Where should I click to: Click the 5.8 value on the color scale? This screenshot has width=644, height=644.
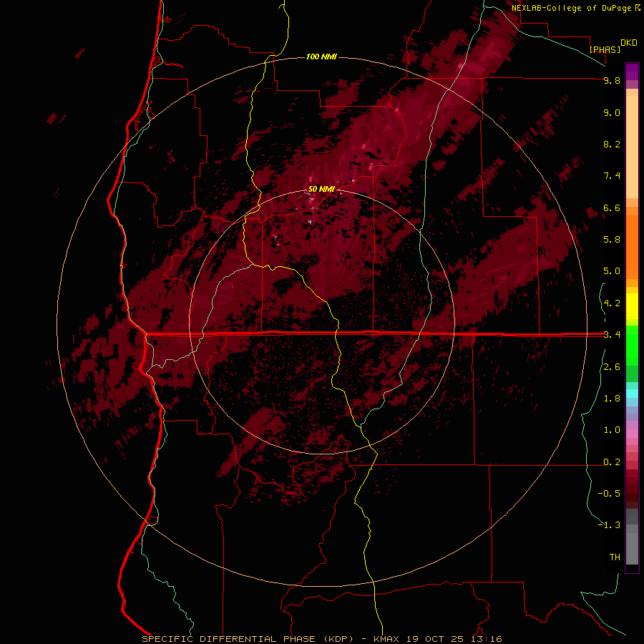click(612, 240)
